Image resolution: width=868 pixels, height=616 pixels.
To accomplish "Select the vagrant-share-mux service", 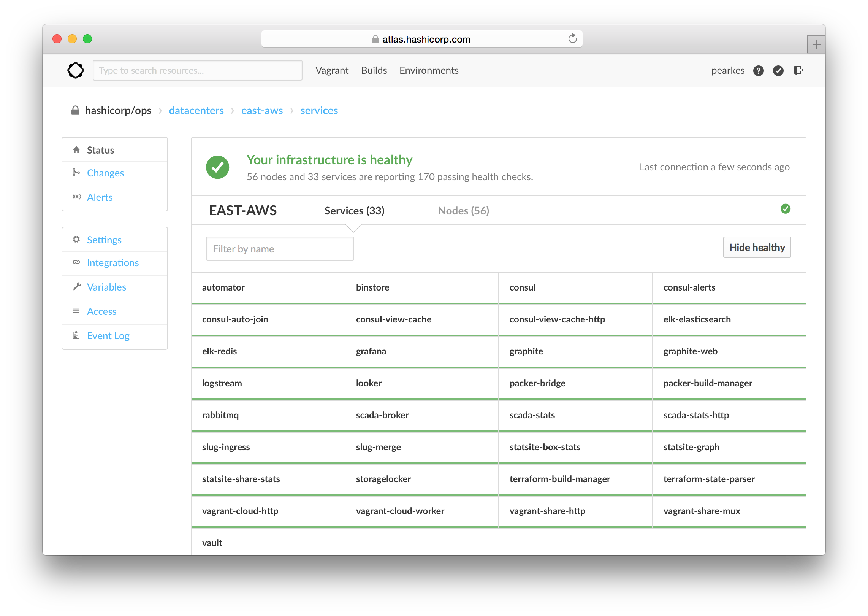I will click(729, 511).
